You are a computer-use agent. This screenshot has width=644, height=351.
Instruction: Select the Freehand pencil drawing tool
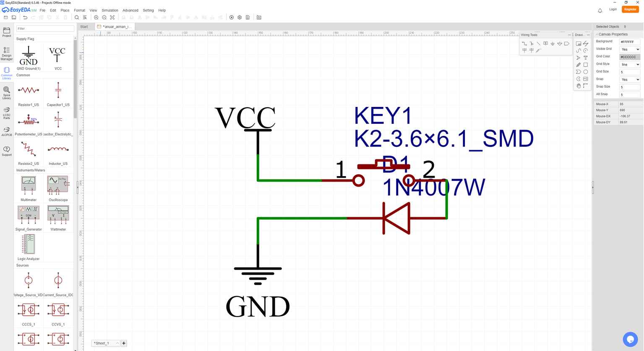click(579, 65)
